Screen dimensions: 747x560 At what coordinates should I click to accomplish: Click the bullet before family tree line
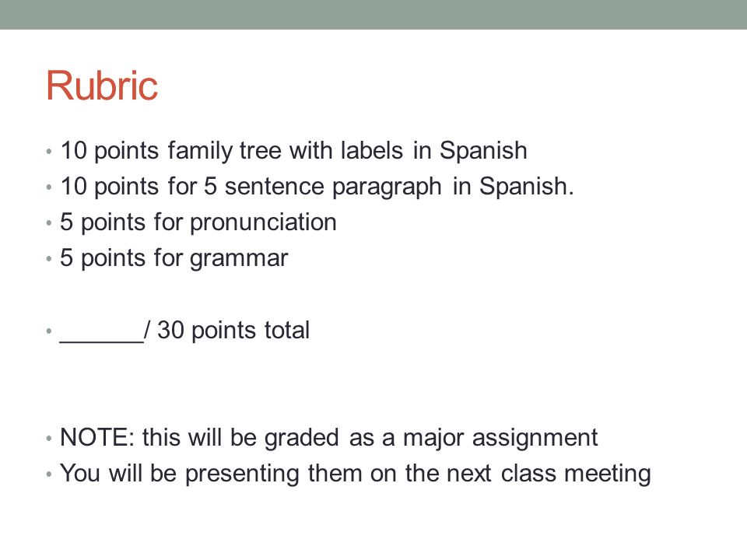tap(48, 152)
